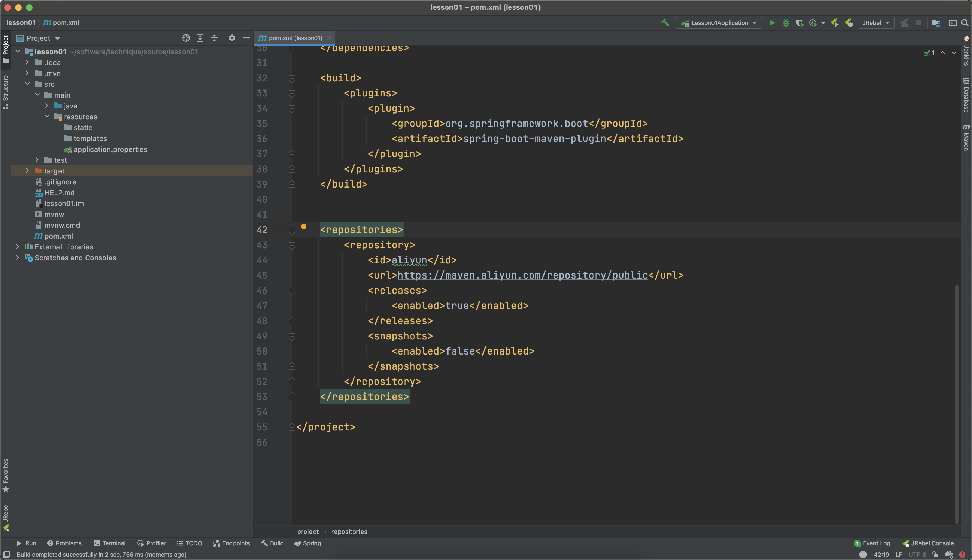Click the maven.aliyun.com repository URL link
This screenshot has height=560, width=972.
pyautogui.click(x=523, y=275)
